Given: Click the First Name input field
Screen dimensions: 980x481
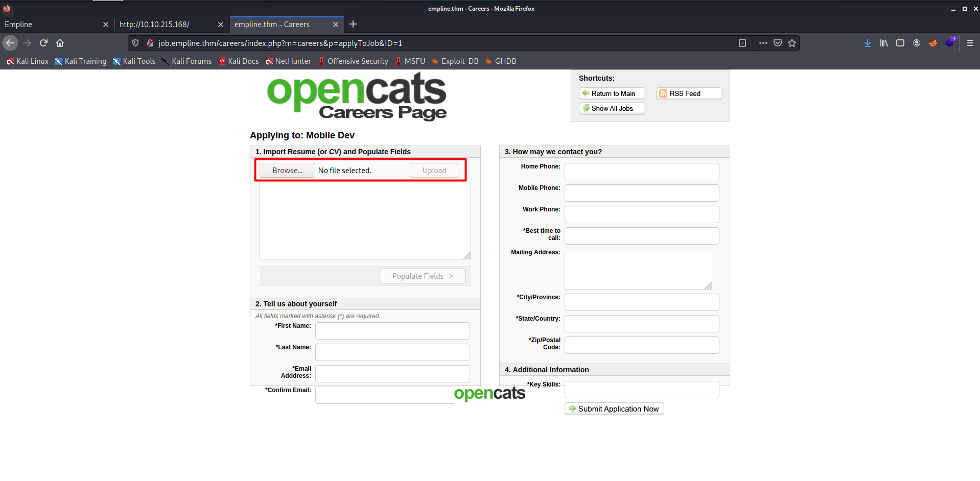Looking at the screenshot, I should [x=392, y=331].
